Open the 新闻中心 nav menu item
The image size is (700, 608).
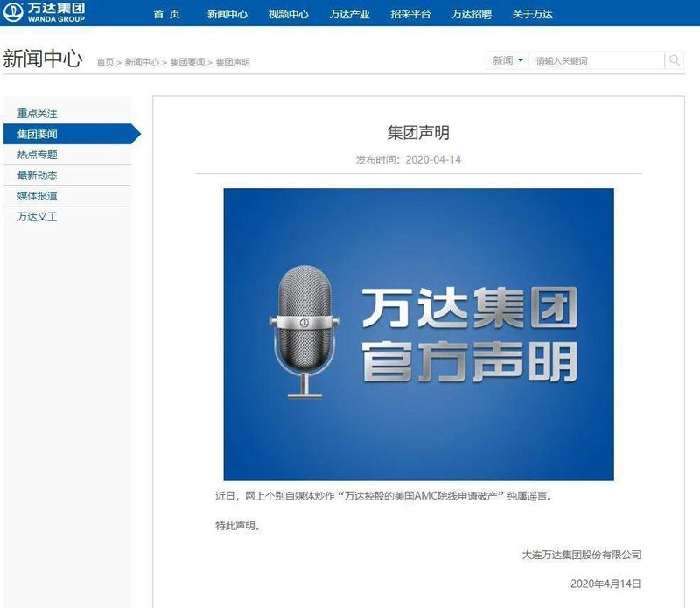[x=227, y=14]
